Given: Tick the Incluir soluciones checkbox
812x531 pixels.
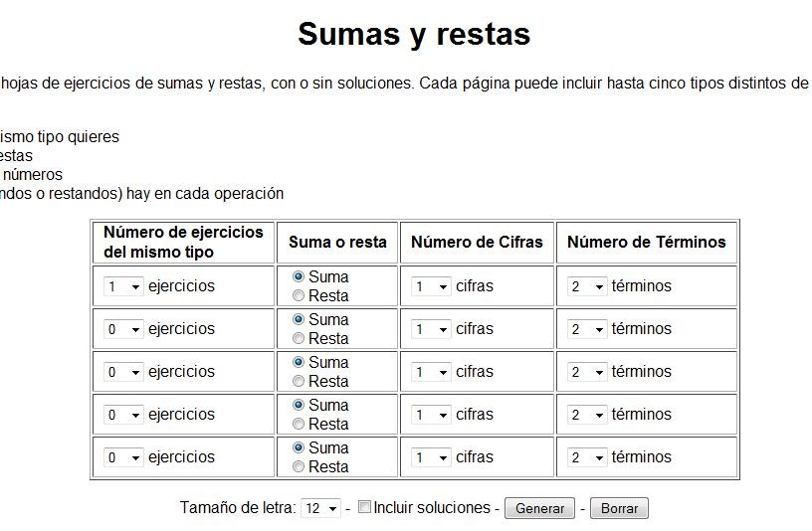Looking at the screenshot, I should pos(364,507).
